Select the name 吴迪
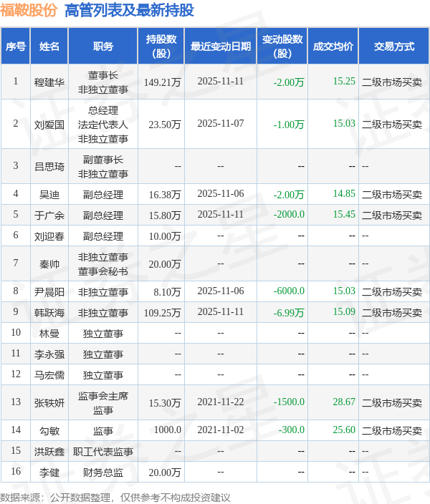Image resolution: width=430 pixels, height=504 pixels. pos(49,195)
